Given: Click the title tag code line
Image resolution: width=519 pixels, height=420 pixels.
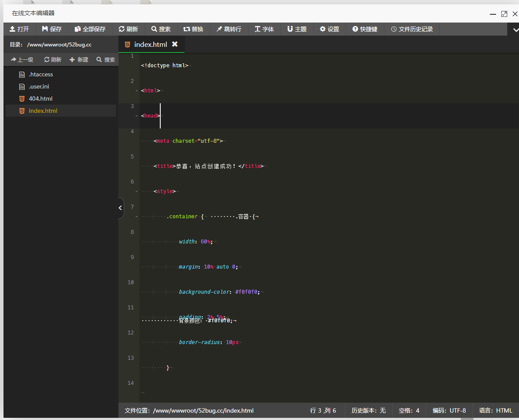Looking at the screenshot, I should [208, 166].
